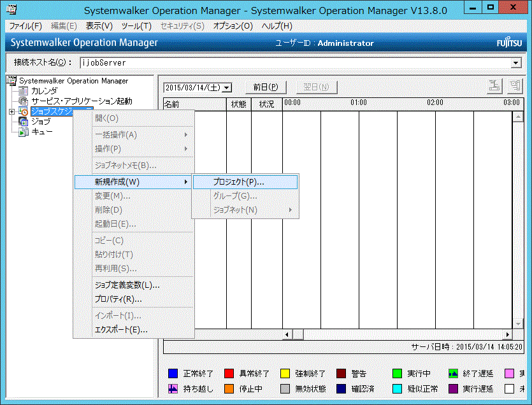Select the ジョブ tree item
The image size is (532, 405).
41,122
